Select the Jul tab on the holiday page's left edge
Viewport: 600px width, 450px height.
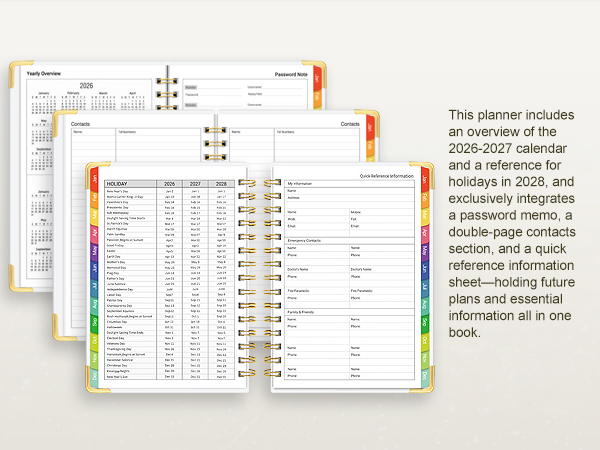[x=94, y=287]
